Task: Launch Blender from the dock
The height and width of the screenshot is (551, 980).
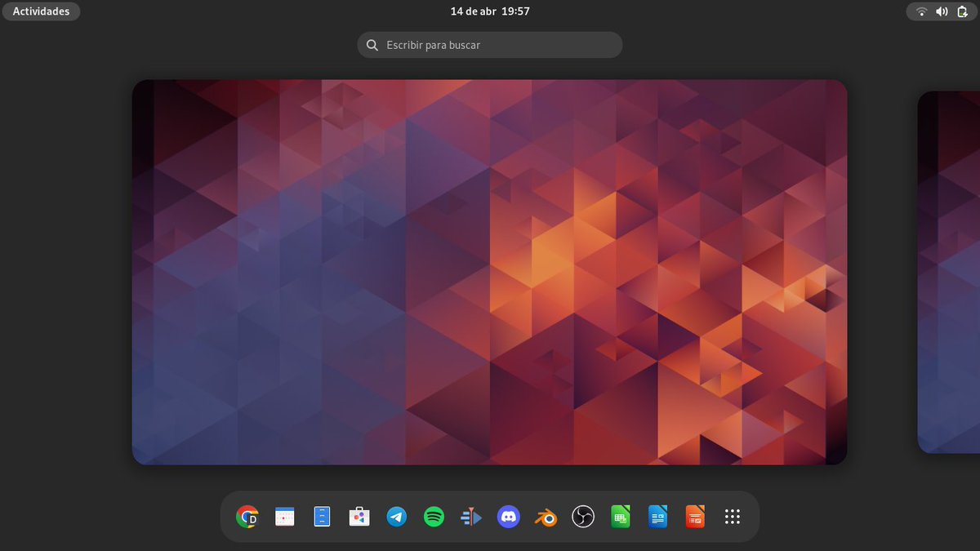Action: coord(546,516)
